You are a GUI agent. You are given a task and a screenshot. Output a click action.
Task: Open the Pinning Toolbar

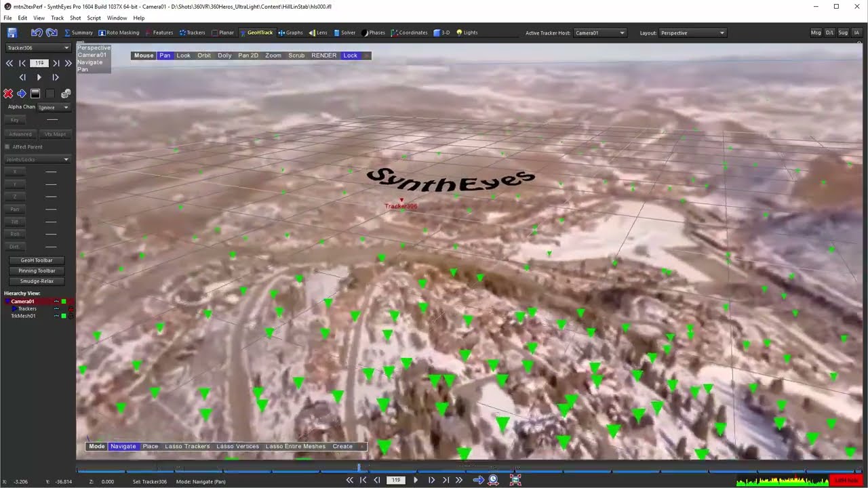pos(37,270)
